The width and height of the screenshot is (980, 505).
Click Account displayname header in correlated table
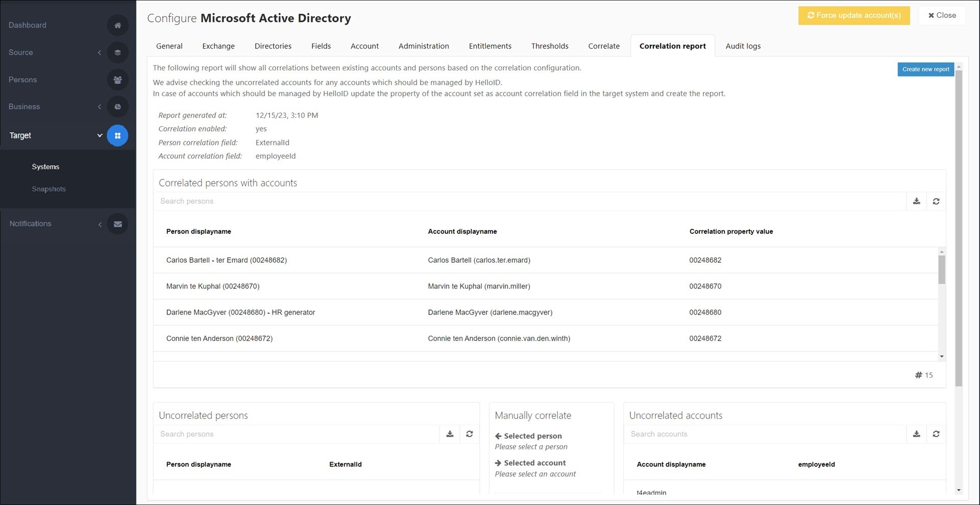pos(462,231)
